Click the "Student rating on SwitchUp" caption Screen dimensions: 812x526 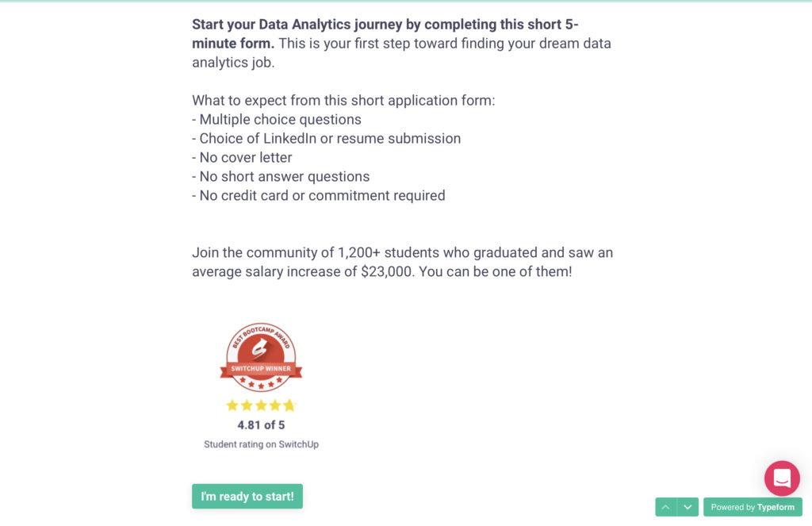click(261, 444)
